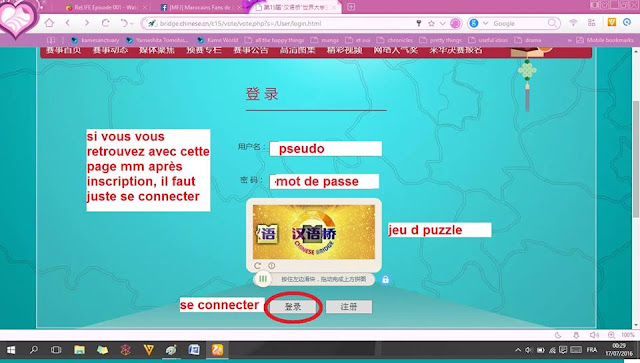Open File Explorer from taskbar
640x363 pixels.
(x=79, y=350)
